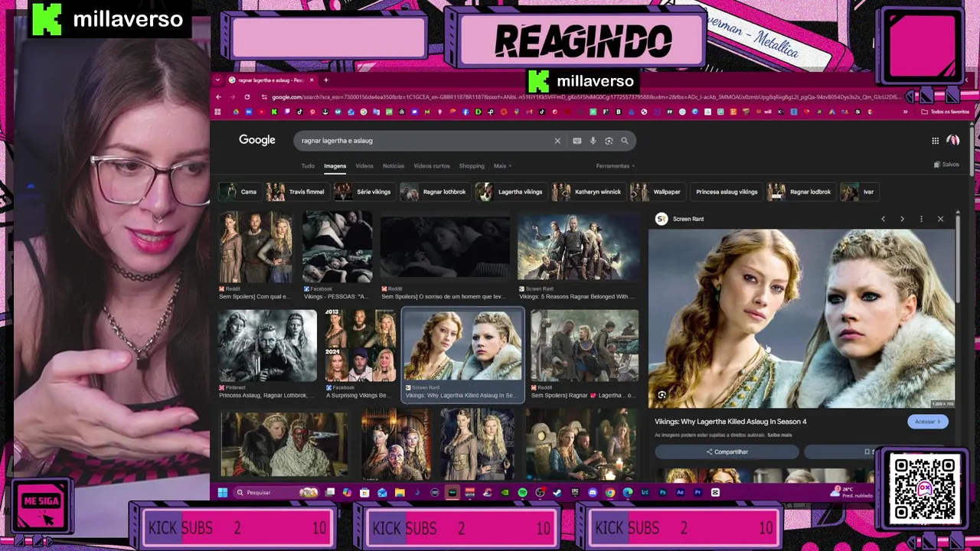Show next image in preview panel
Image resolution: width=980 pixels, height=551 pixels.
tap(902, 219)
